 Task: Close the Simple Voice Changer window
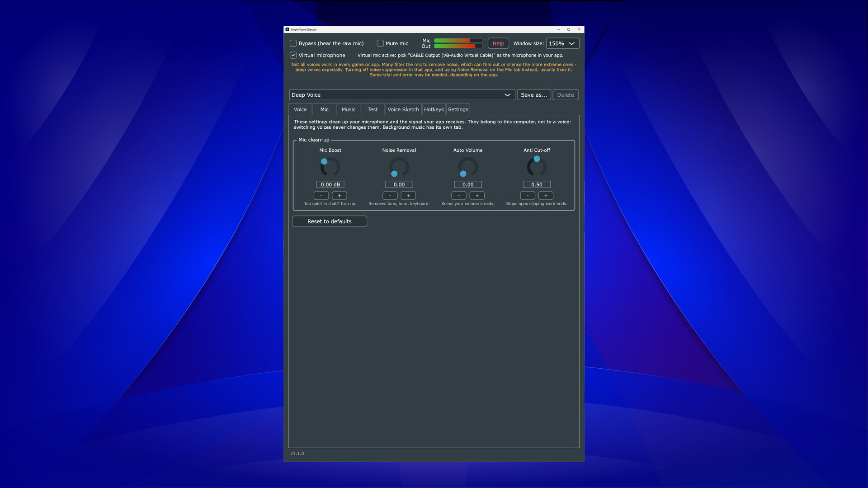coord(579,29)
